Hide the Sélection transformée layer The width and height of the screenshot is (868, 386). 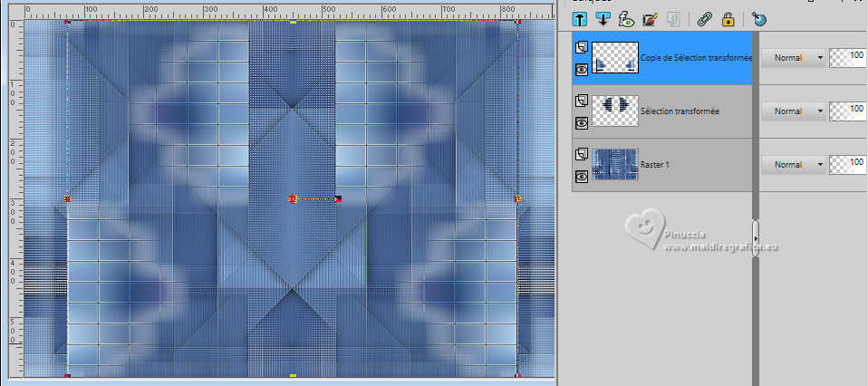point(582,123)
